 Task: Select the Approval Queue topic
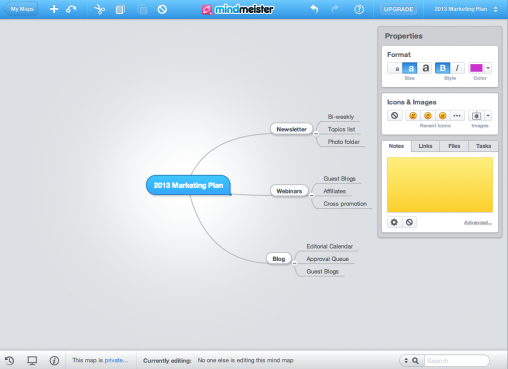(x=327, y=259)
